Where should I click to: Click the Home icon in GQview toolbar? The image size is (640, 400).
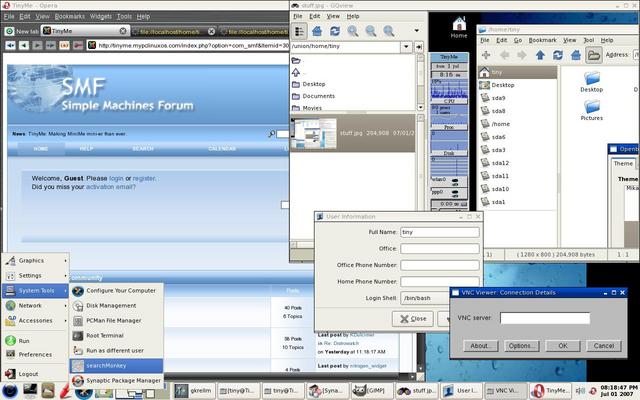[x=317, y=31]
